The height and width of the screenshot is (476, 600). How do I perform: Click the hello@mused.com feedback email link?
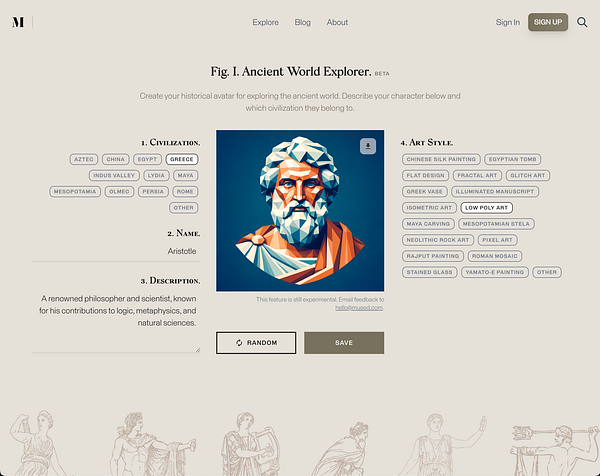coord(359,308)
